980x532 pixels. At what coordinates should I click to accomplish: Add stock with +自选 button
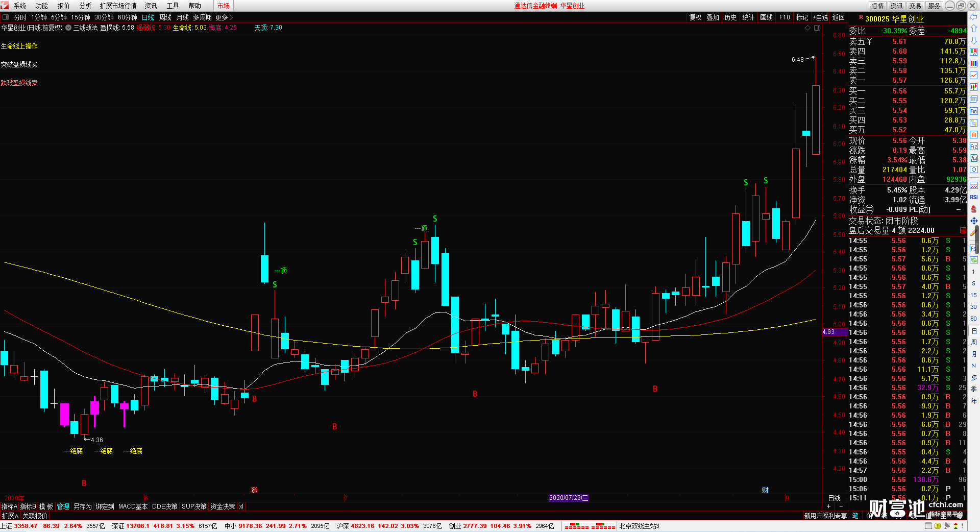[820, 17]
